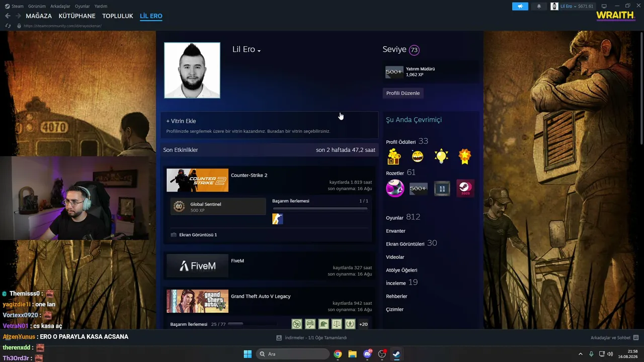Screen dimensions: 644x362
Task: Click the Grand Theft Auto V game banner
Action: pyautogui.click(x=197, y=301)
